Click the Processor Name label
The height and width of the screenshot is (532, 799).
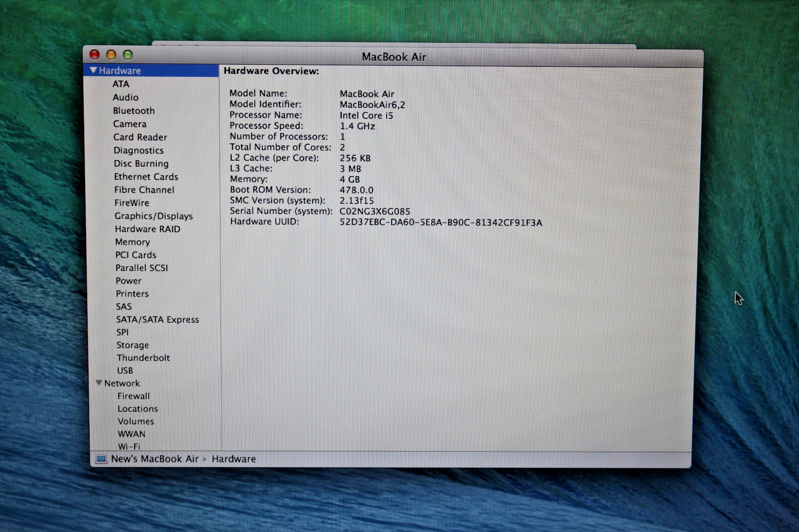pos(266,115)
